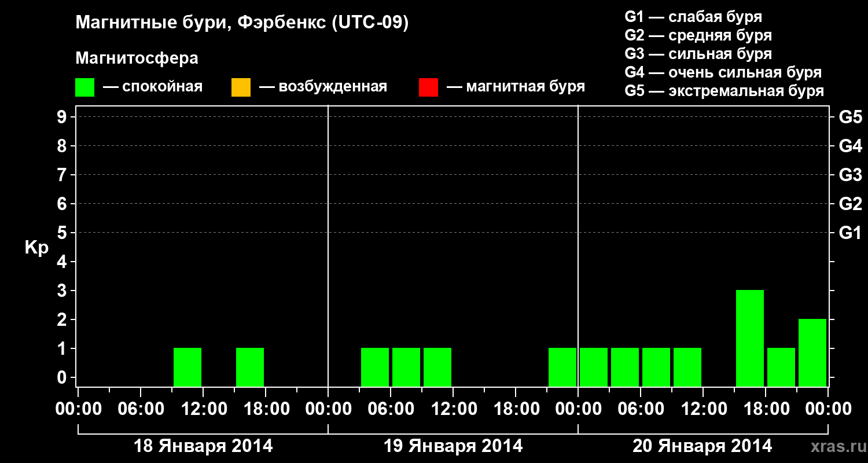The height and width of the screenshot is (463, 868).
Task: Click "G1 — слабая буря" legend line
Action: coord(693,17)
